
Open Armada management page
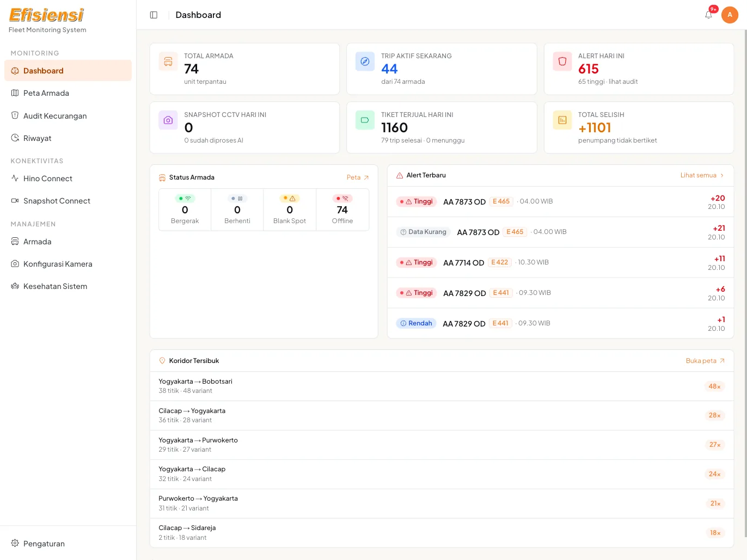point(68,242)
